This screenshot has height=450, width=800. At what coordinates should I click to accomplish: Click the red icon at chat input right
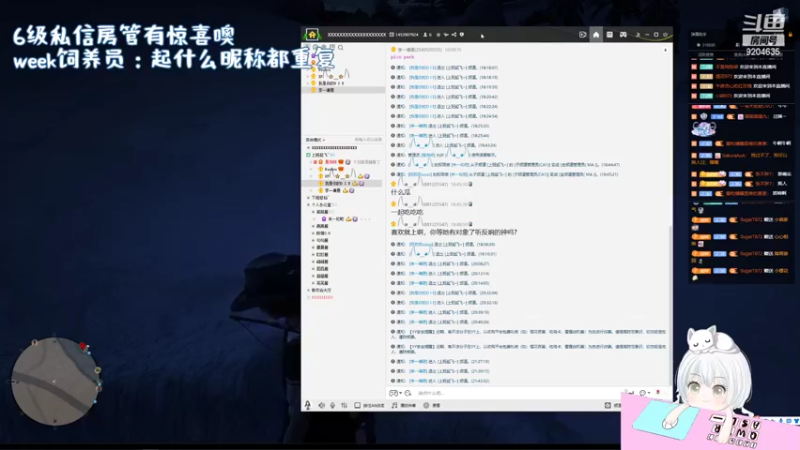pos(658,392)
